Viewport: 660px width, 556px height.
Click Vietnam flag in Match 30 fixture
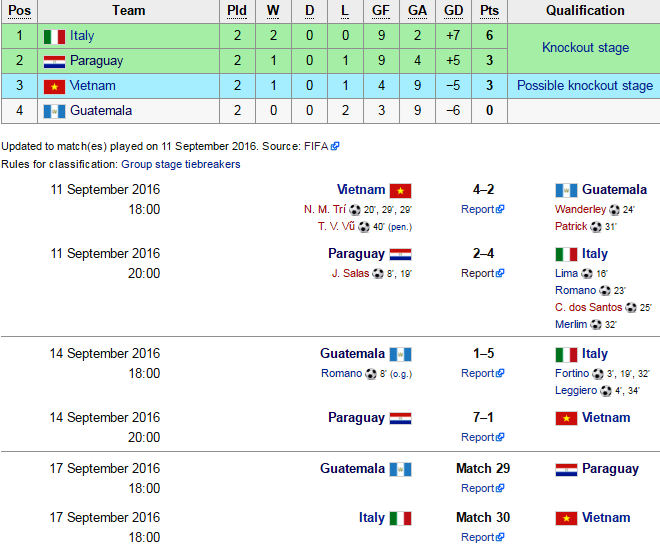(566, 519)
